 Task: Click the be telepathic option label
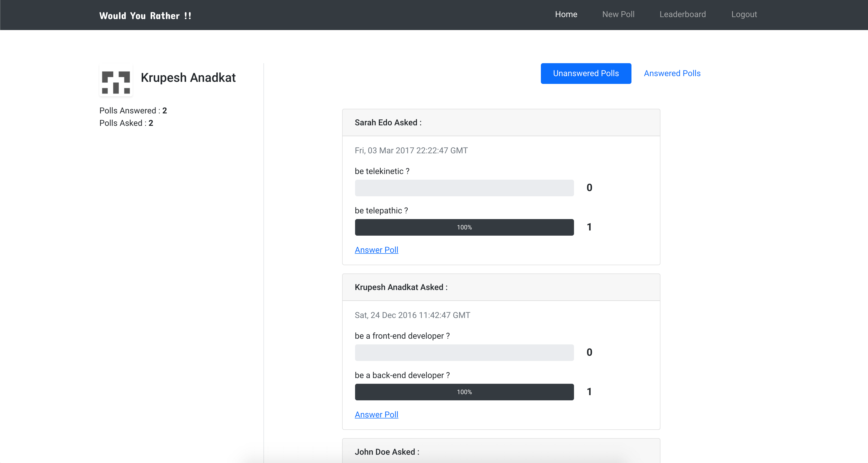(x=381, y=211)
